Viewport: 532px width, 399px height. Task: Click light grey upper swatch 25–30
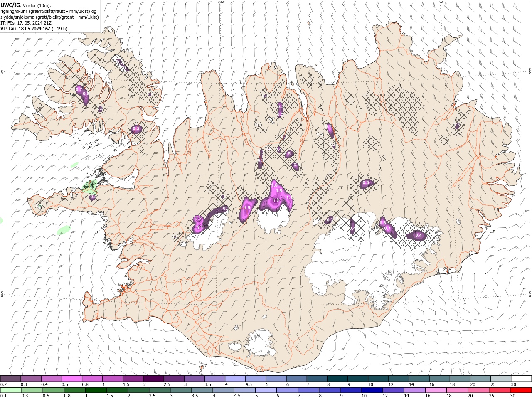coord(500,378)
